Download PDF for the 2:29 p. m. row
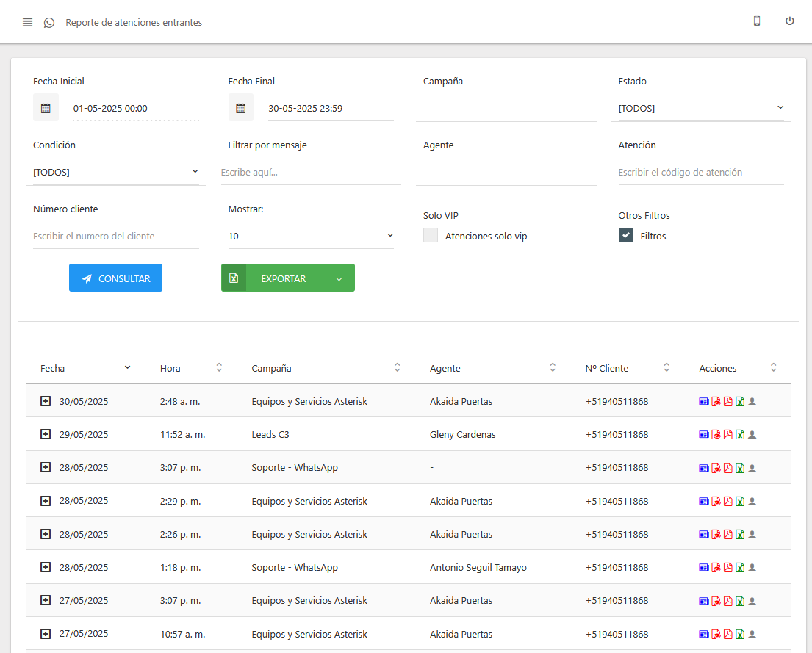This screenshot has height=653, width=812. coord(728,501)
